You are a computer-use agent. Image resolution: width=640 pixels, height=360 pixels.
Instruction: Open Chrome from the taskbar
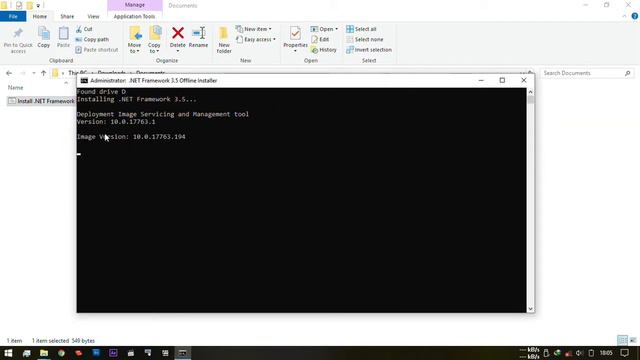coord(61,353)
